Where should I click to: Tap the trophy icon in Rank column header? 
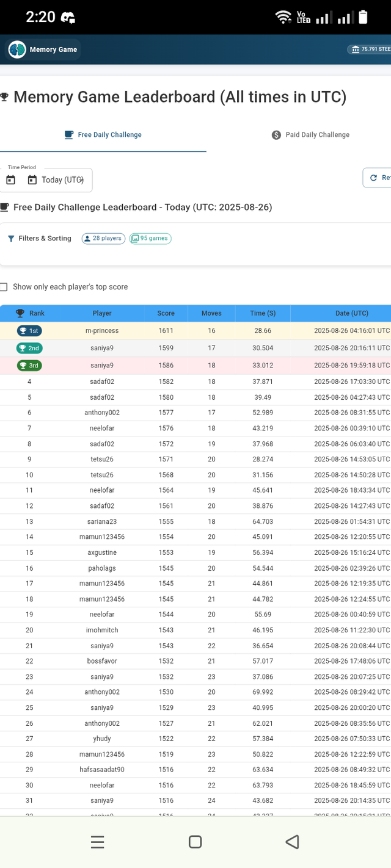[x=20, y=313]
